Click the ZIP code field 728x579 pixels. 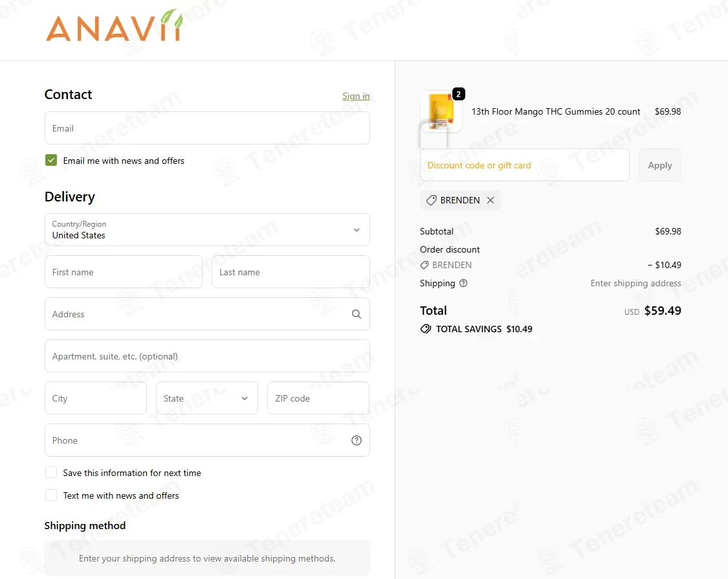pyautogui.click(x=318, y=398)
